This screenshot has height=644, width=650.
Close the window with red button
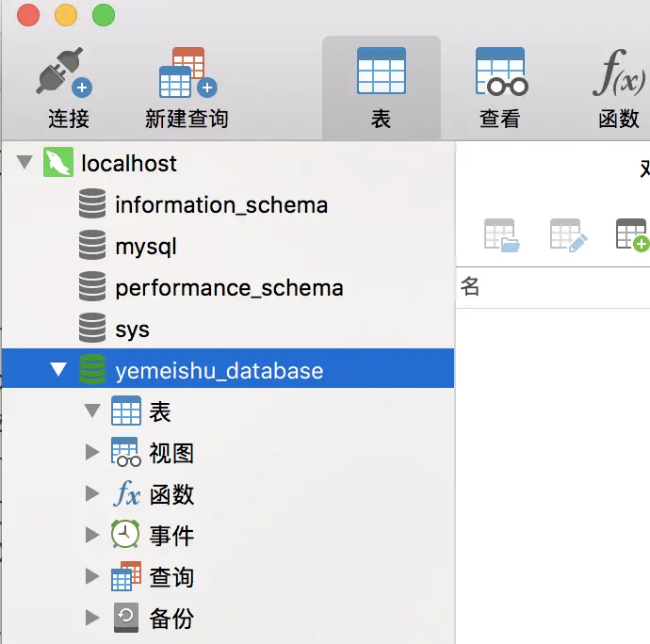(28, 15)
